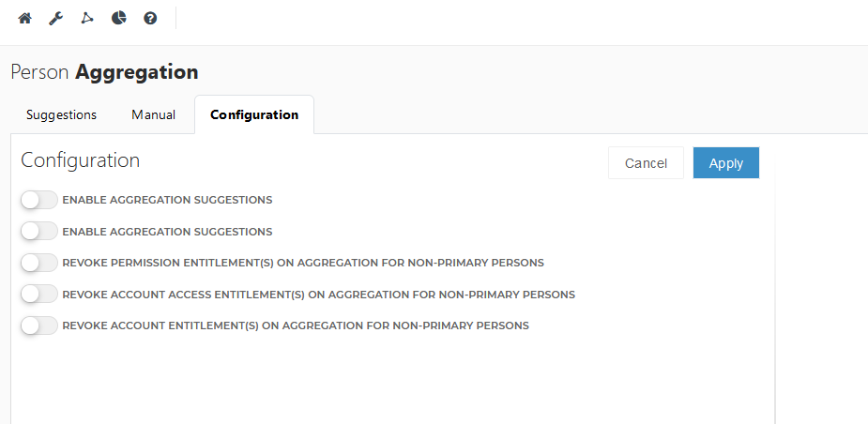Go to the Home icon
The width and height of the screenshot is (868, 424).
click(x=24, y=18)
